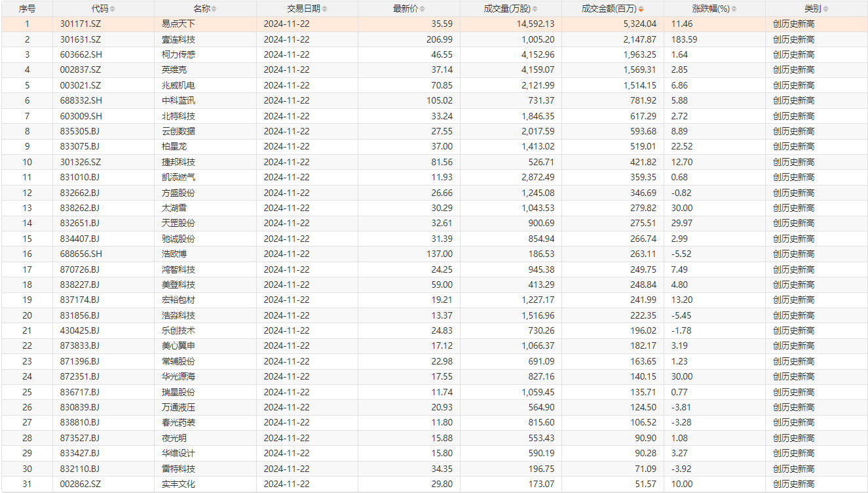Open 乐创技术 stock entry
This screenshot has width=868, height=493.
[178, 330]
